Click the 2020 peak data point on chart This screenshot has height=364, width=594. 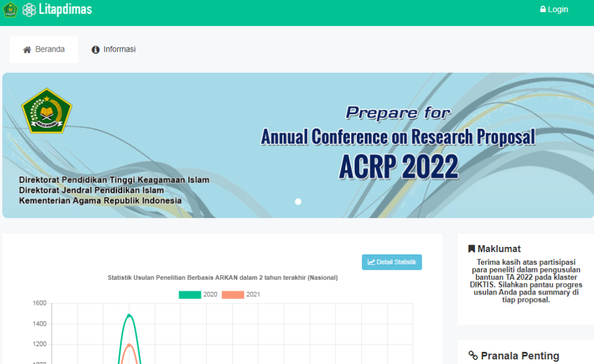(129, 315)
